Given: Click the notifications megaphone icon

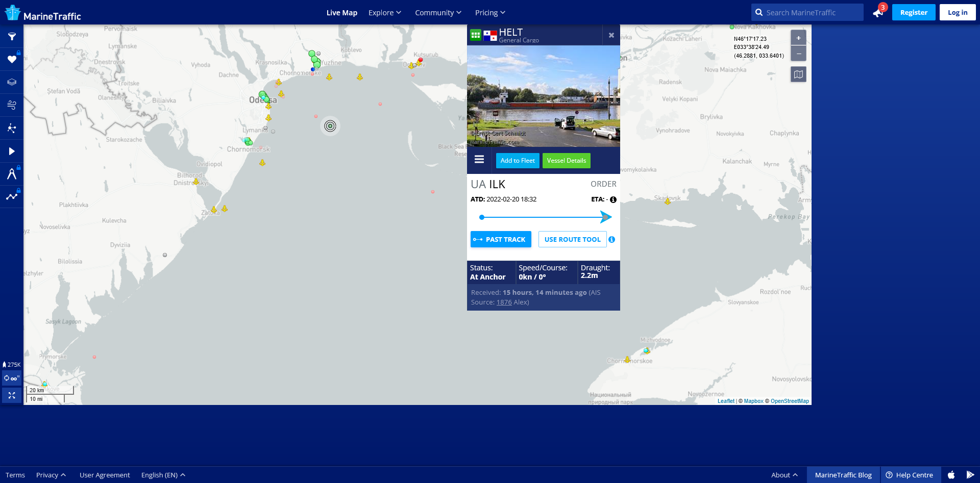Looking at the screenshot, I should [x=878, y=13].
